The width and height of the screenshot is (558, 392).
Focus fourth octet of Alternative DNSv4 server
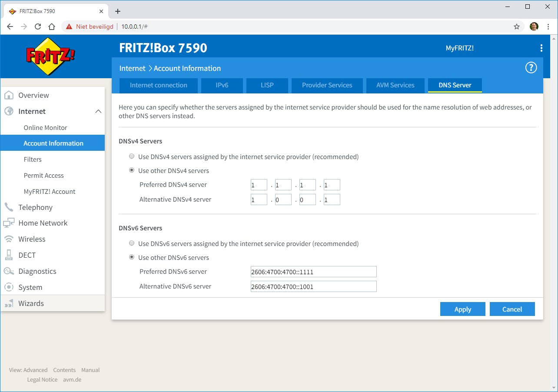pos(332,199)
